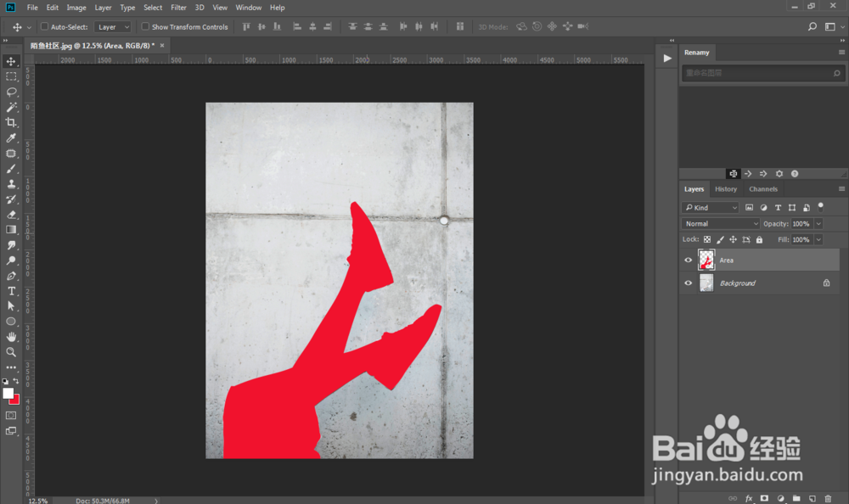Select the Ellipse shape tool

pyautogui.click(x=11, y=321)
